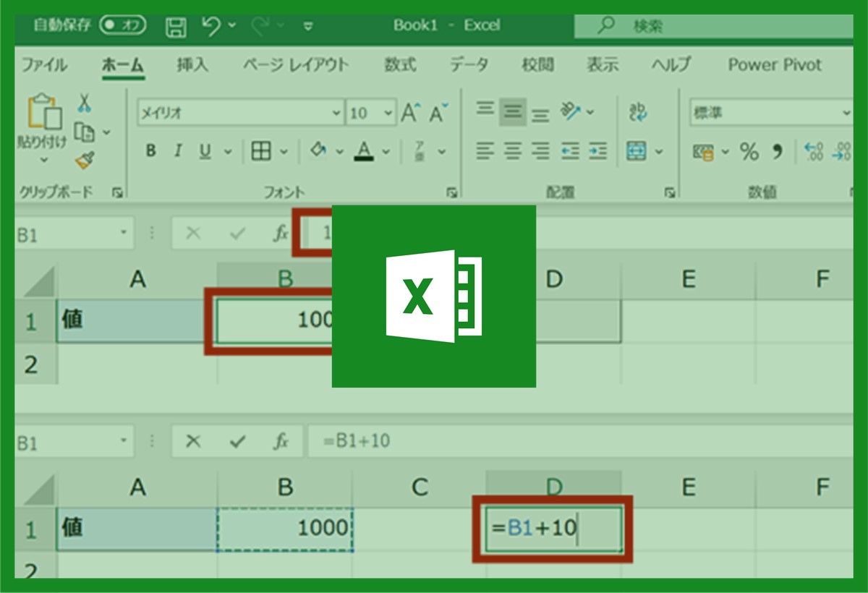Expand the 標準 number format dropdown
The height and width of the screenshot is (593, 868).
pos(846,114)
